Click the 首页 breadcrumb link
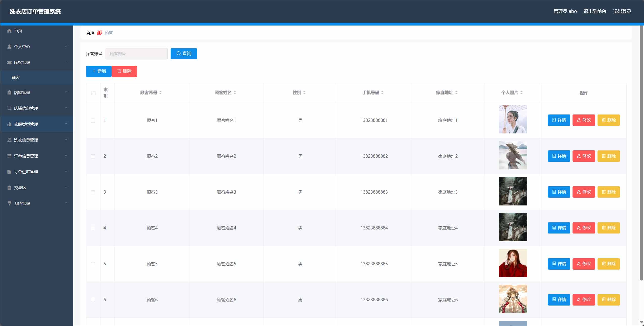644x326 pixels. point(90,33)
